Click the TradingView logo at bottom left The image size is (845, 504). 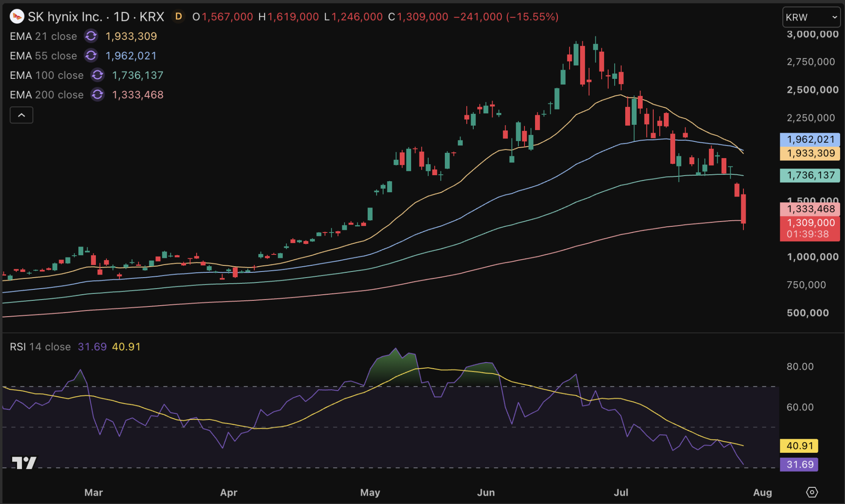(24, 462)
